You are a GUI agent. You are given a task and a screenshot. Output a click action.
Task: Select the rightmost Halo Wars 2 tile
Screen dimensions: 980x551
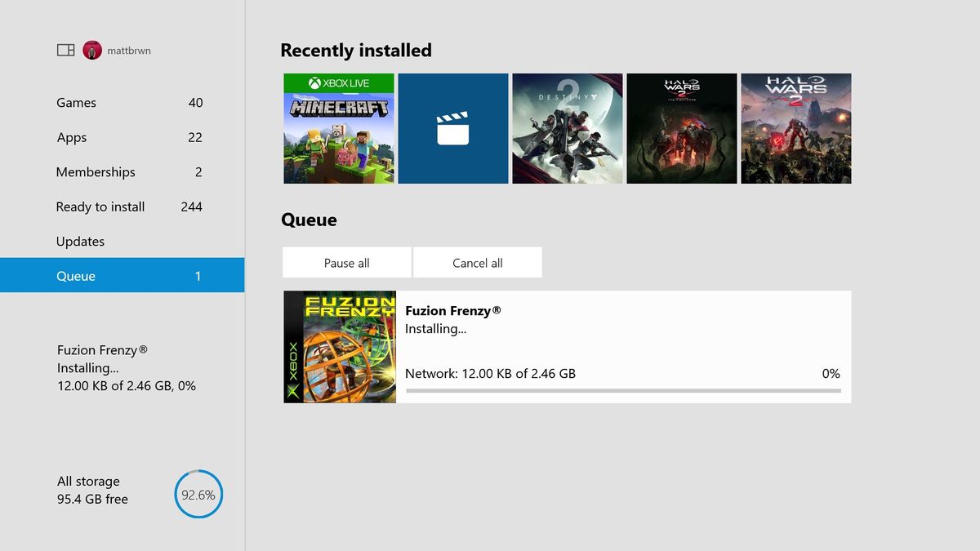pyautogui.click(x=795, y=128)
